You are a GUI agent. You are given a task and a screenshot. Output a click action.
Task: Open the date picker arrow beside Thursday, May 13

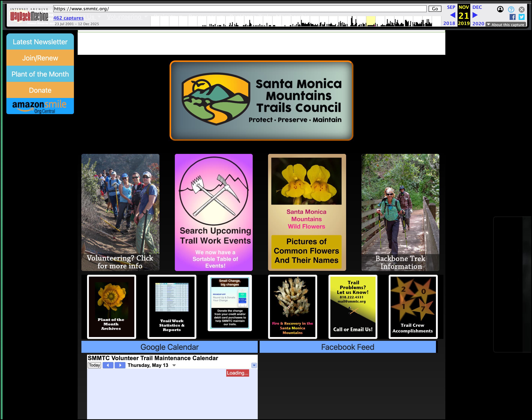point(174,365)
